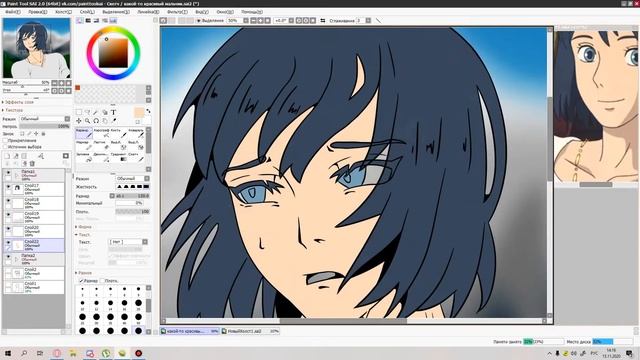Hide the Слой19 layer via eye icon
The width and height of the screenshot is (640, 360).
click(8, 215)
